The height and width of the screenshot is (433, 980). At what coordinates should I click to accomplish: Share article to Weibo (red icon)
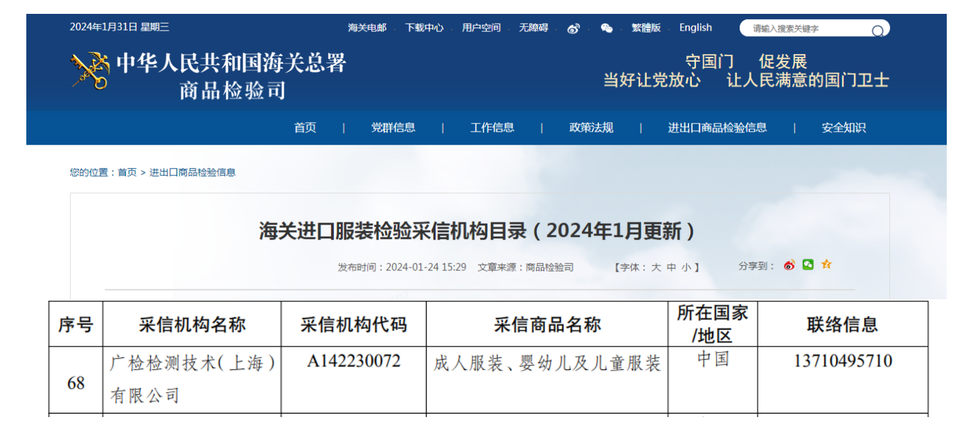click(790, 265)
